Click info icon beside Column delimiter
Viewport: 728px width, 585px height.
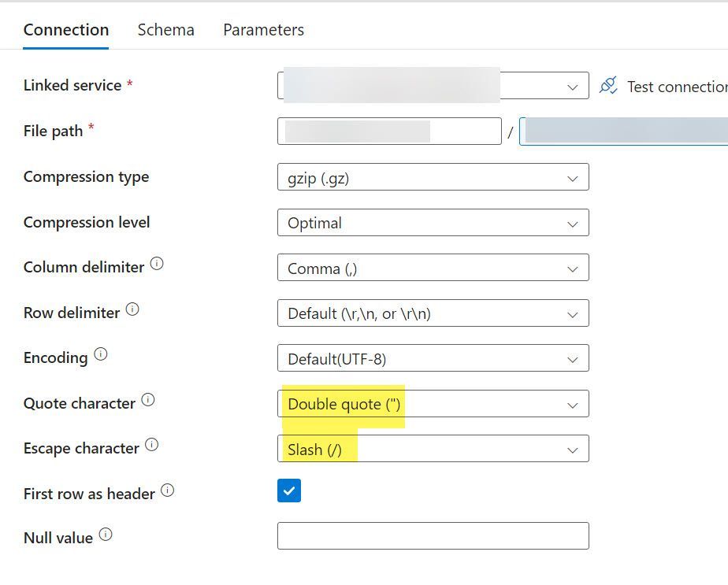157,265
